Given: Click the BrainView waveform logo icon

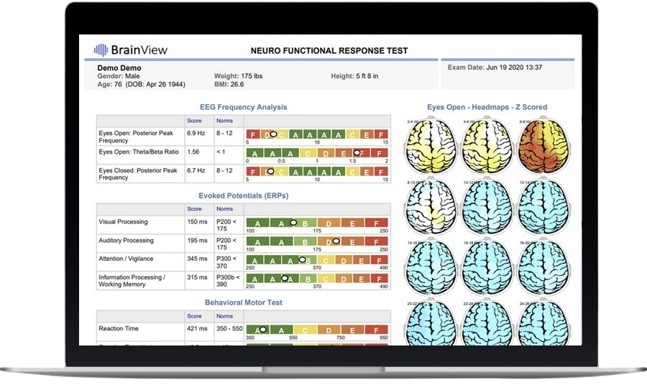Looking at the screenshot, I should point(101,50).
